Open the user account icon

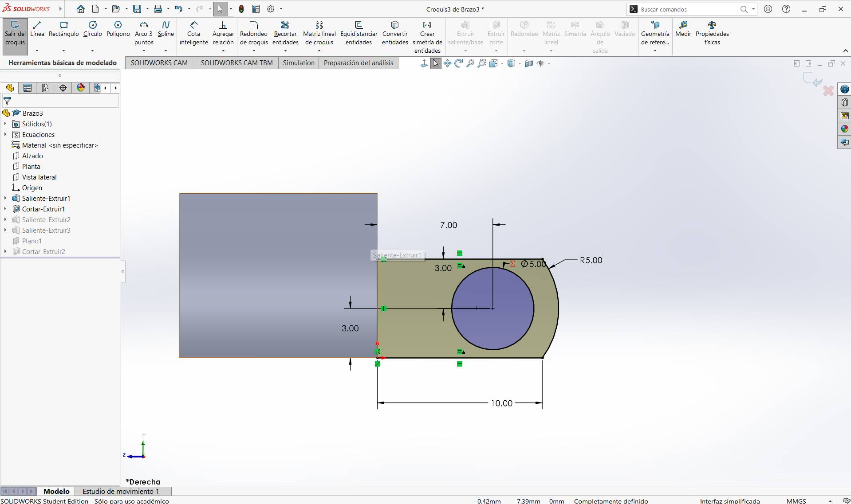point(768,9)
